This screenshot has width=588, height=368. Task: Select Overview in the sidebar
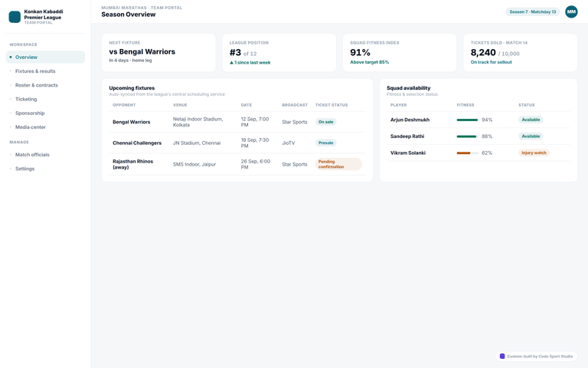[x=45, y=57]
